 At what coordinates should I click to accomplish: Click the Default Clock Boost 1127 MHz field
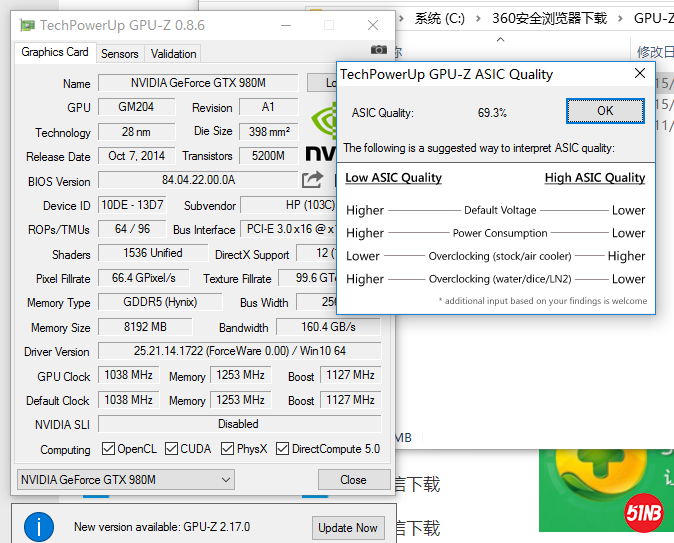(x=350, y=400)
